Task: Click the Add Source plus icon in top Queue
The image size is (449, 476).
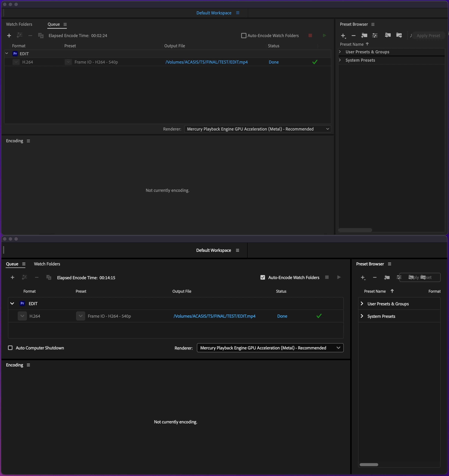Action: pyautogui.click(x=9, y=36)
